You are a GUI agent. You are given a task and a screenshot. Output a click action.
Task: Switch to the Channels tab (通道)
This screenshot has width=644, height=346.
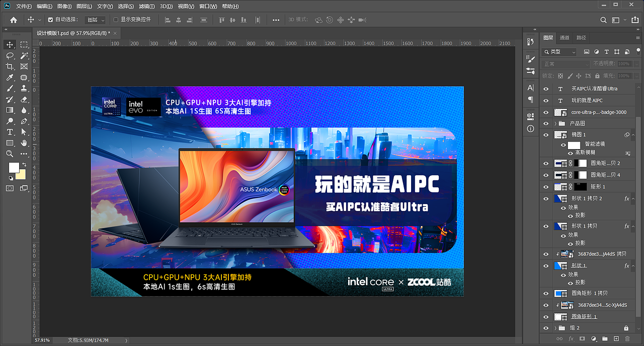pyautogui.click(x=565, y=38)
